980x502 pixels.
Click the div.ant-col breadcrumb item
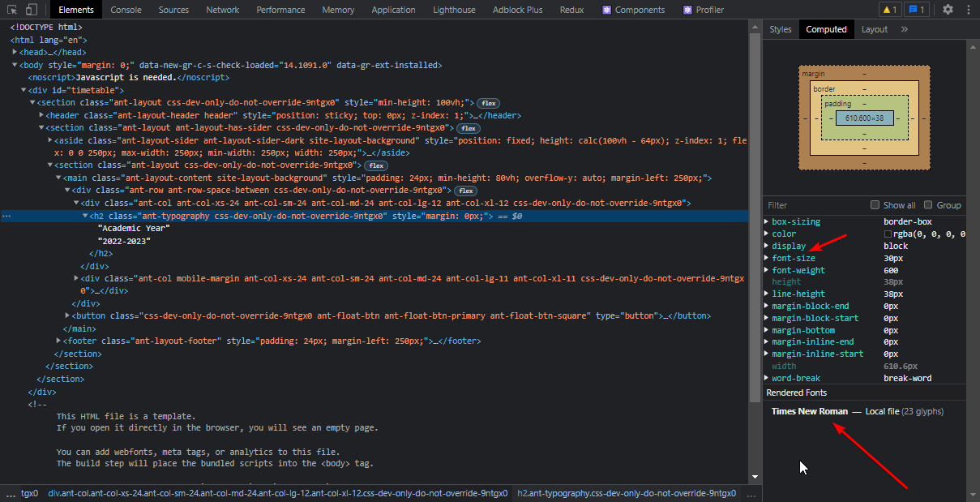[277, 493]
